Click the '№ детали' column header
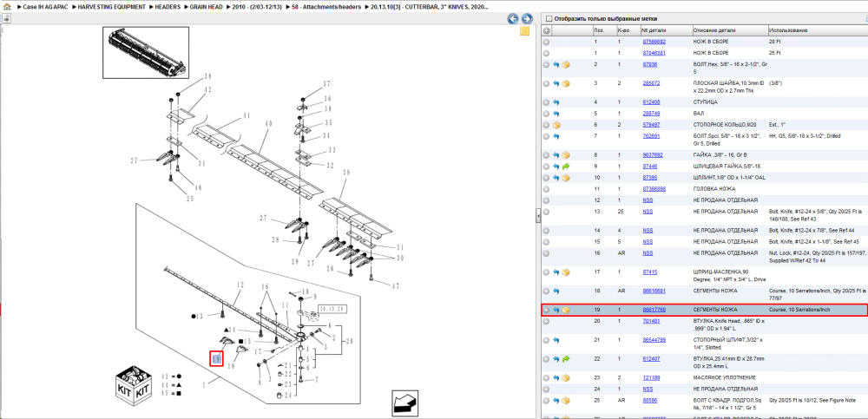 666,30
